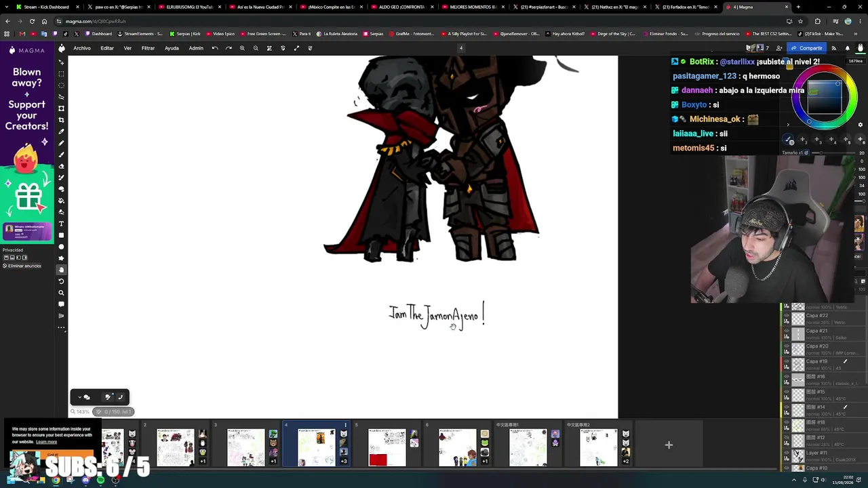This screenshot has height=488, width=868.
Task: Toggle visibility of layer #16
Action: point(787,377)
